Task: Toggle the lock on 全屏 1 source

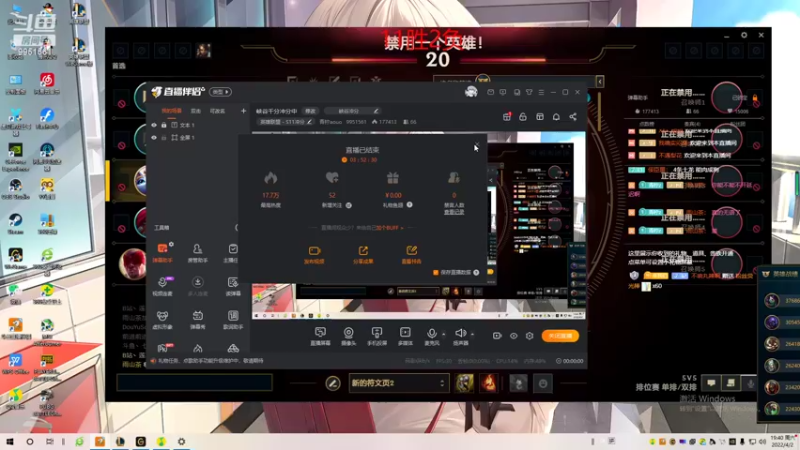Action: [x=164, y=138]
